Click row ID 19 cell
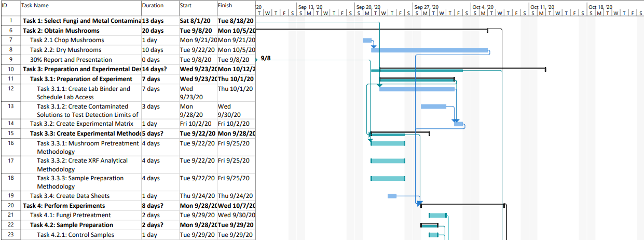The width and height of the screenshot is (644, 240). tap(10, 196)
